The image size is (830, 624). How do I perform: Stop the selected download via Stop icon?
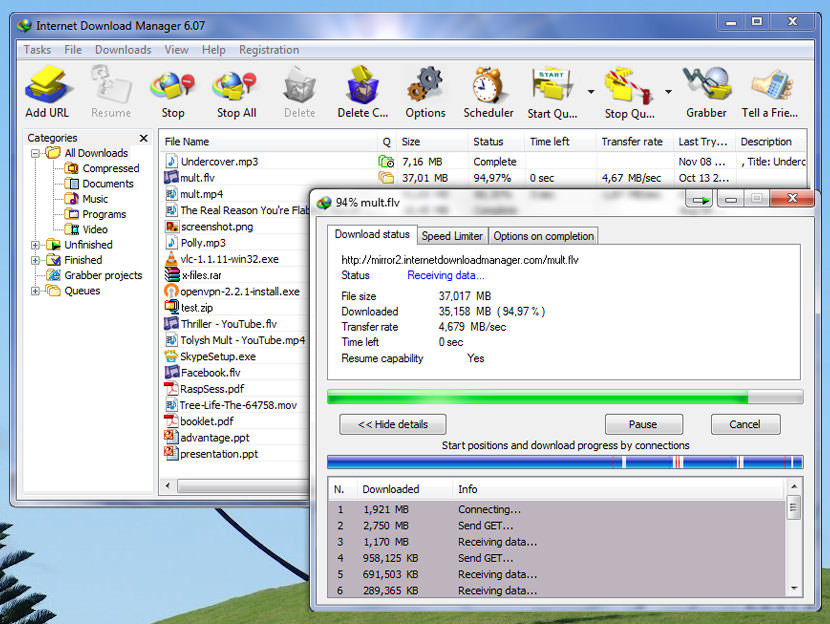pos(173,86)
